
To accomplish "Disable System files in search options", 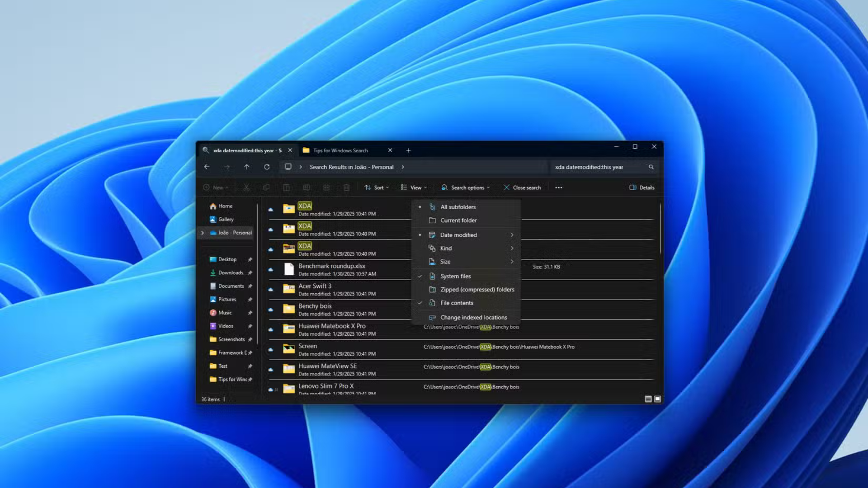I will coord(455,276).
